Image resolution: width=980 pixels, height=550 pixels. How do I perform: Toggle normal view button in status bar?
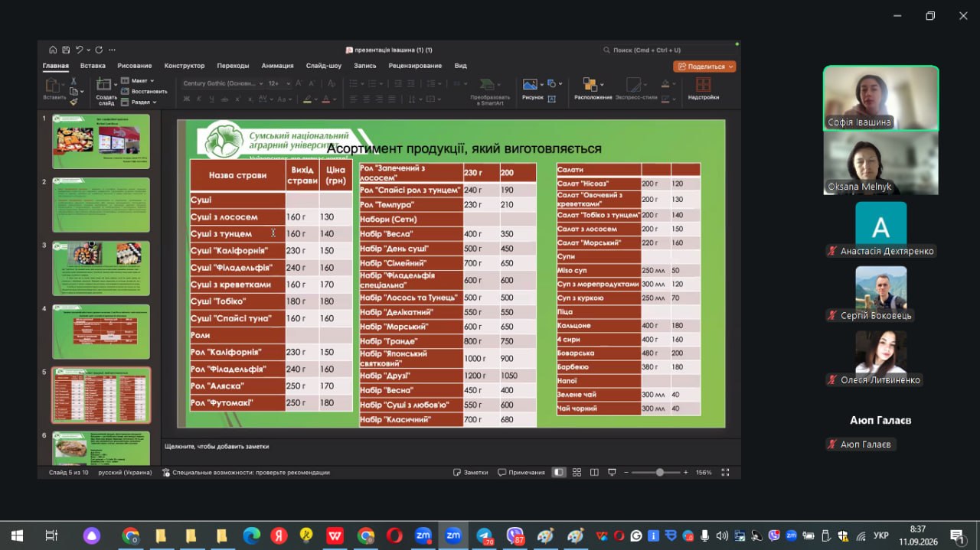point(559,472)
